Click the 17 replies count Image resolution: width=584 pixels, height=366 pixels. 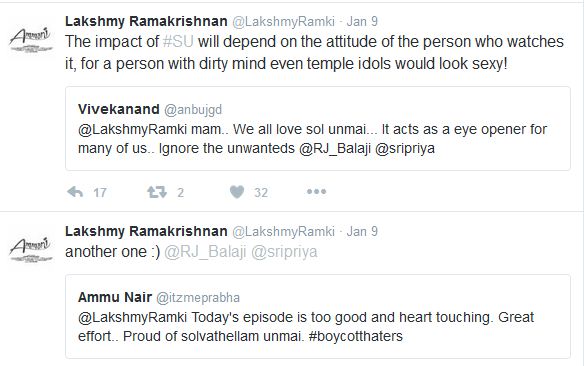click(99, 192)
